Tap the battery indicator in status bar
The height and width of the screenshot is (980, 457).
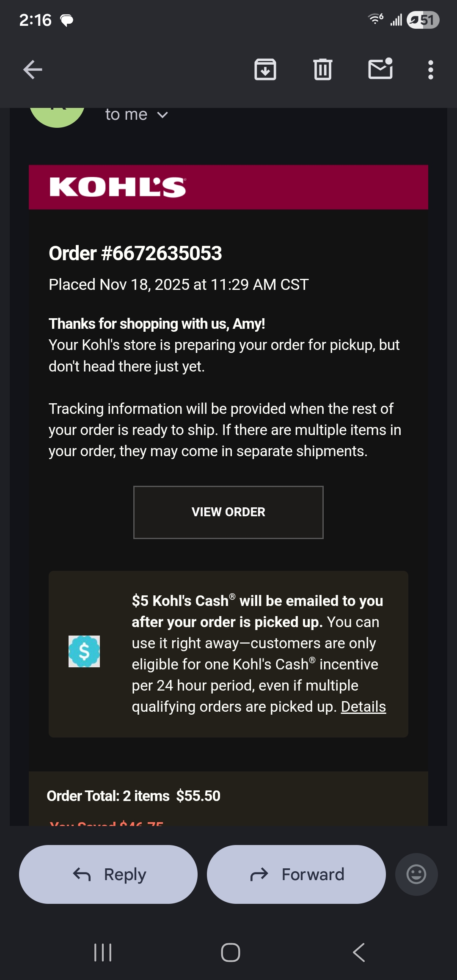(423, 20)
